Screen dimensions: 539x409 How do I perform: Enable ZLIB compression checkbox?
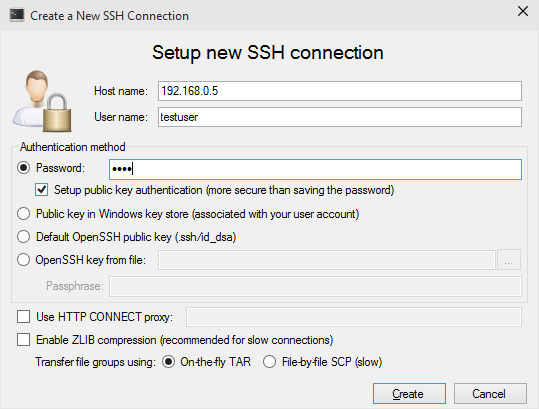tap(23, 340)
